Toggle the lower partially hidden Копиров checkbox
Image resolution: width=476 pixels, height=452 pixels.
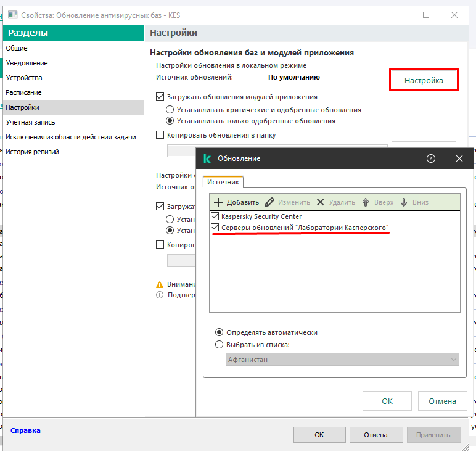(160, 245)
